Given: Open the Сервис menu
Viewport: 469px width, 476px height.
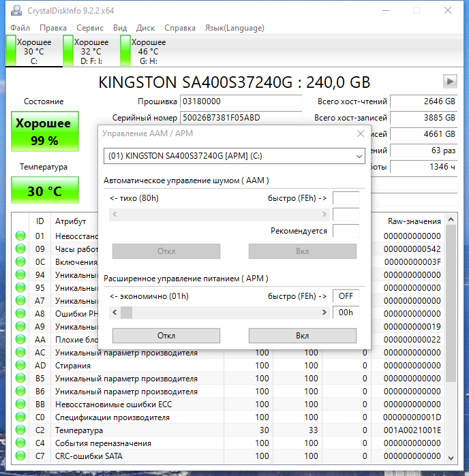Looking at the screenshot, I should pyautogui.click(x=90, y=28).
